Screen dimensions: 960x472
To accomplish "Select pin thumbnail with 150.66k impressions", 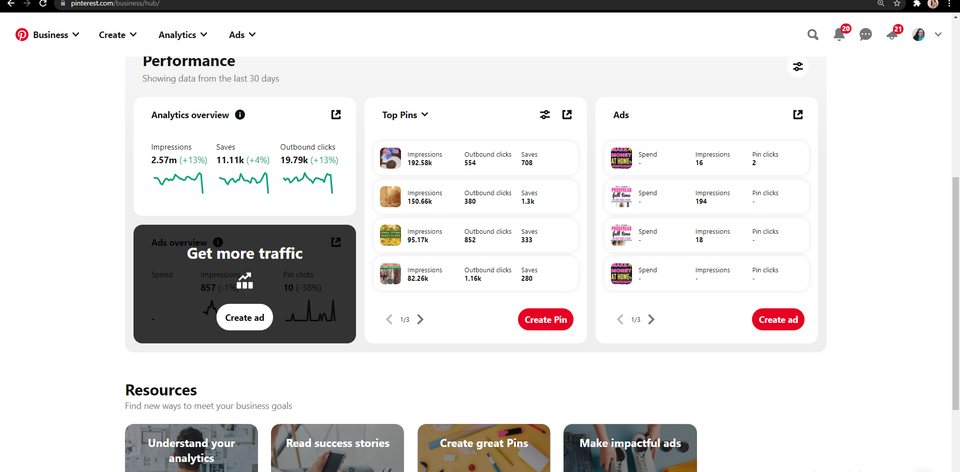I will coord(390,197).
